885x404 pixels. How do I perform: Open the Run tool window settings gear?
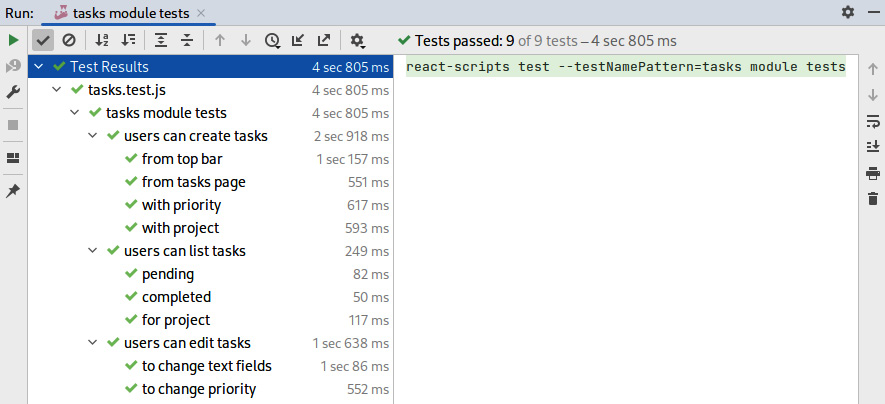[848, 12]
